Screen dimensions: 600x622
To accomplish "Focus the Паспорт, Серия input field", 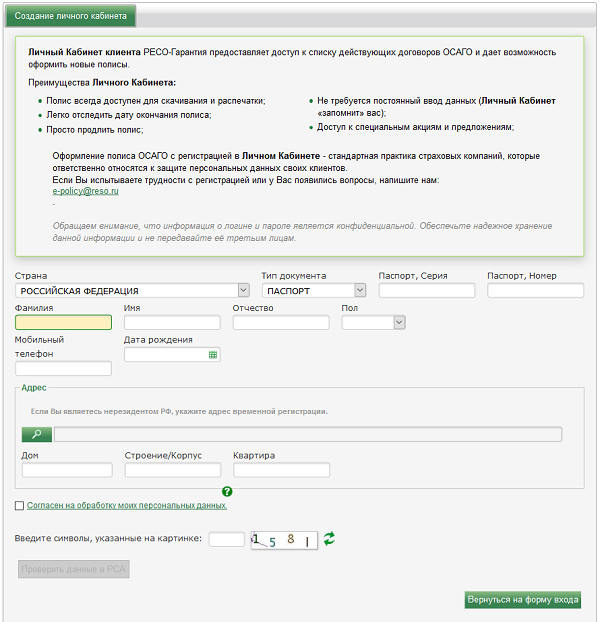I will click(x=427, y=290).
